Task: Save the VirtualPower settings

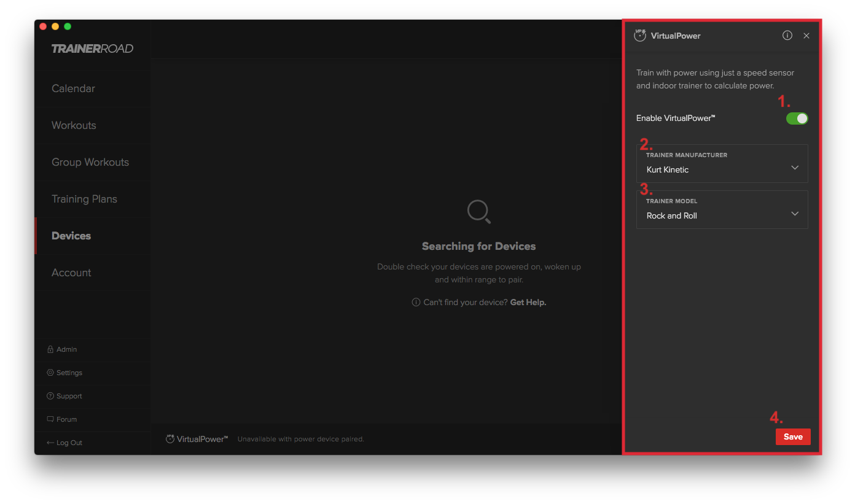Action: pyautogui.click(x=793, y=436)
